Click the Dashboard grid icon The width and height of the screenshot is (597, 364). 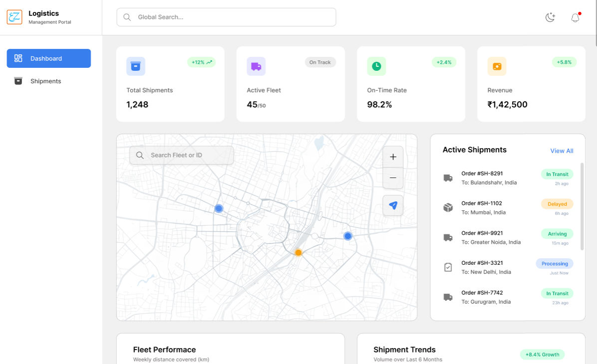point(18,58)
